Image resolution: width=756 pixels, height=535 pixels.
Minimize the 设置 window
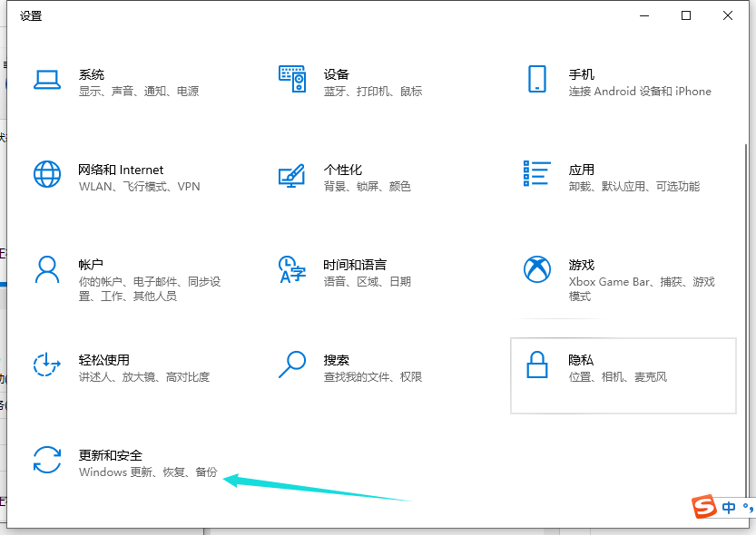click(644, 16)
